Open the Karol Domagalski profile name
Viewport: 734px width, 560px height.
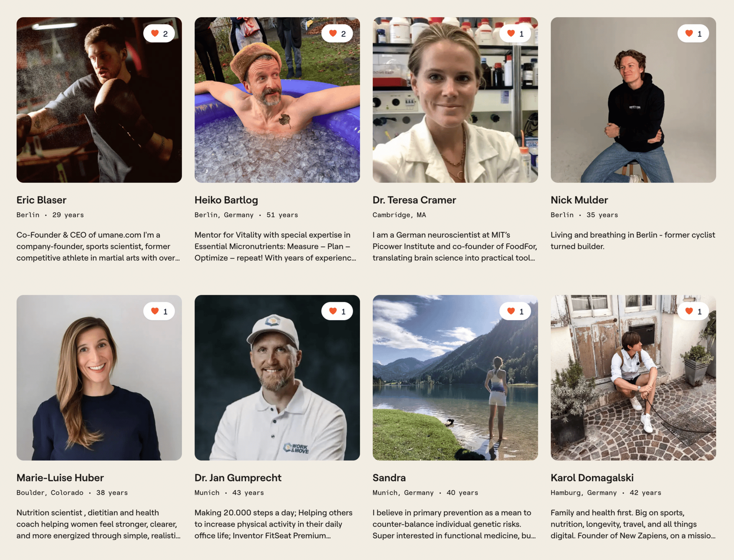pyautogui.click(x=592, y=477)
